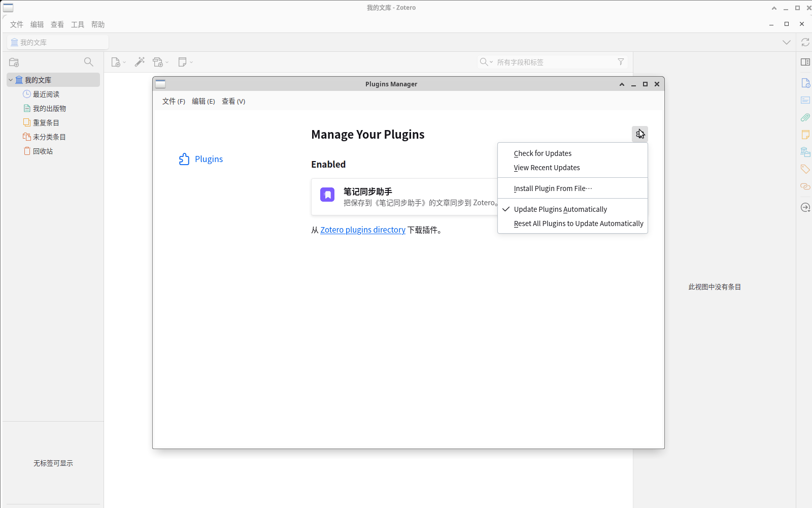Open the Info section icon in side rail
The width and height of the screenshot is (812, 508).
805,83
